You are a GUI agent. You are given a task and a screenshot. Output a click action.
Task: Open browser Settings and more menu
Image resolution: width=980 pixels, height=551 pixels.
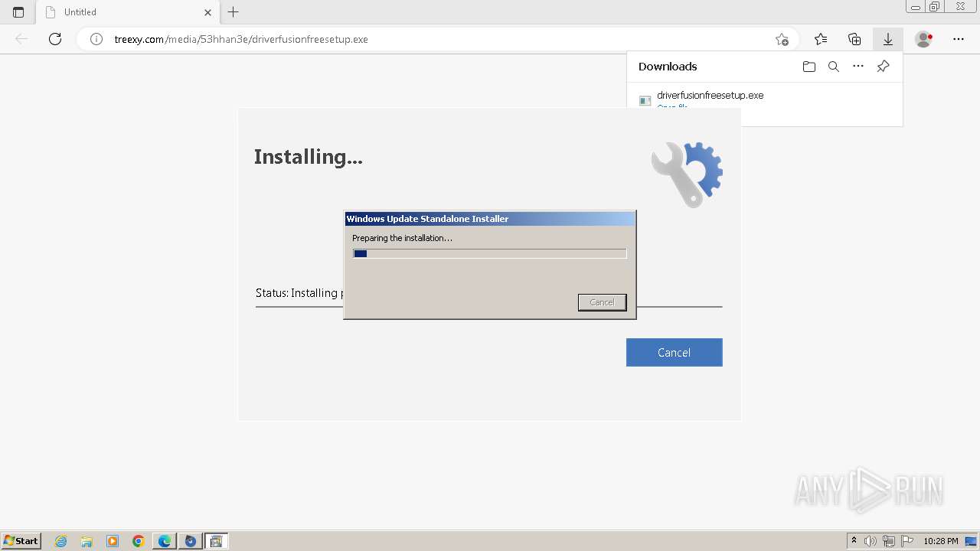[x=959, y=39]
